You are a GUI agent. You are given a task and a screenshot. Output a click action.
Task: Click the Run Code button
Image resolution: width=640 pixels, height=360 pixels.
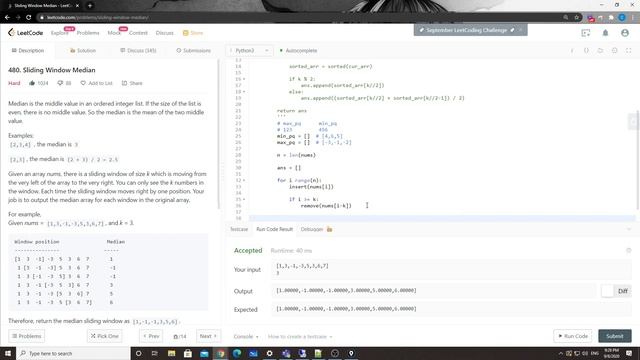pos(573,336)
